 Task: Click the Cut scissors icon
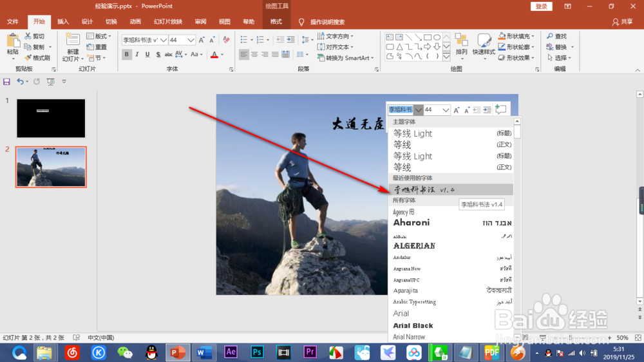click(28, 36)
